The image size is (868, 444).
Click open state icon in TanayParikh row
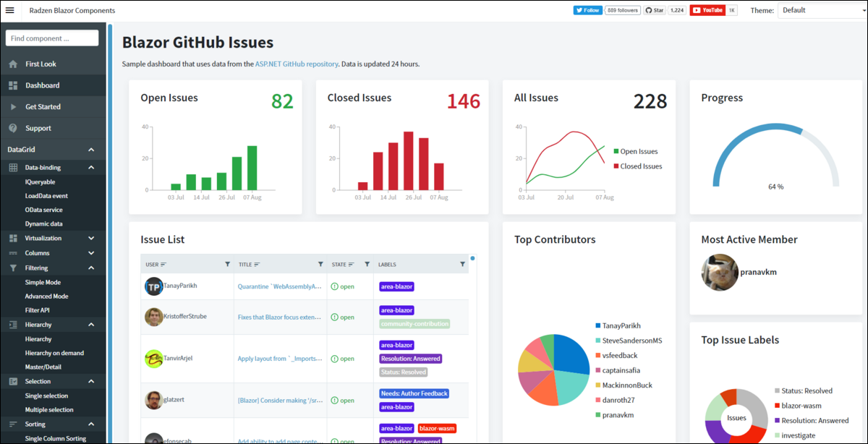point(335,286)
